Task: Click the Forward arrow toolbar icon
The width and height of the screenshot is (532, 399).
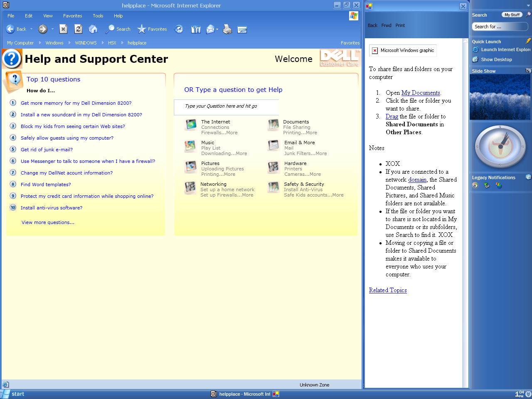Action: point(42,29)
